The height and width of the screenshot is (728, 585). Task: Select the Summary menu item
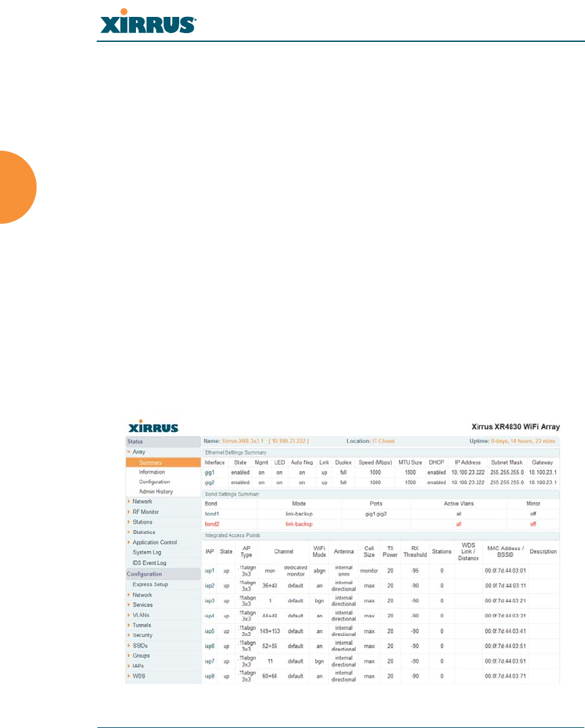150,462
